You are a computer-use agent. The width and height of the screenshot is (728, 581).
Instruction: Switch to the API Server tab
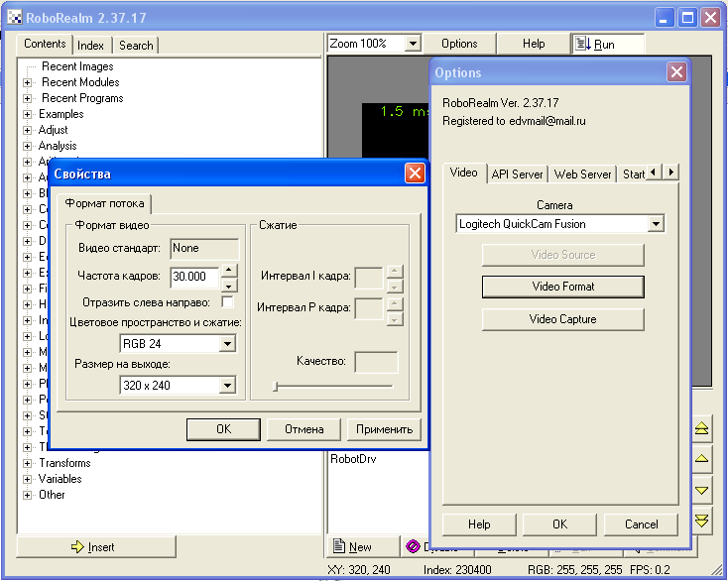(517, 174)
